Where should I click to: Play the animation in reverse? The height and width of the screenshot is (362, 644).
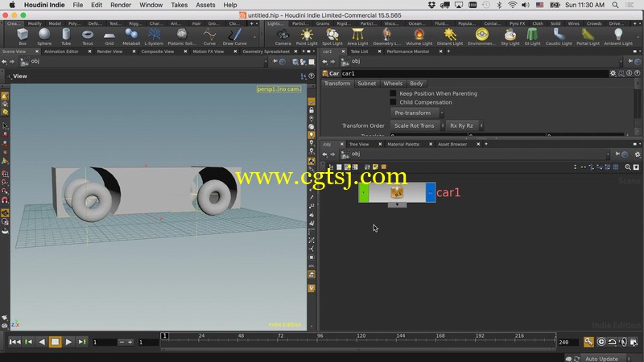42,342
